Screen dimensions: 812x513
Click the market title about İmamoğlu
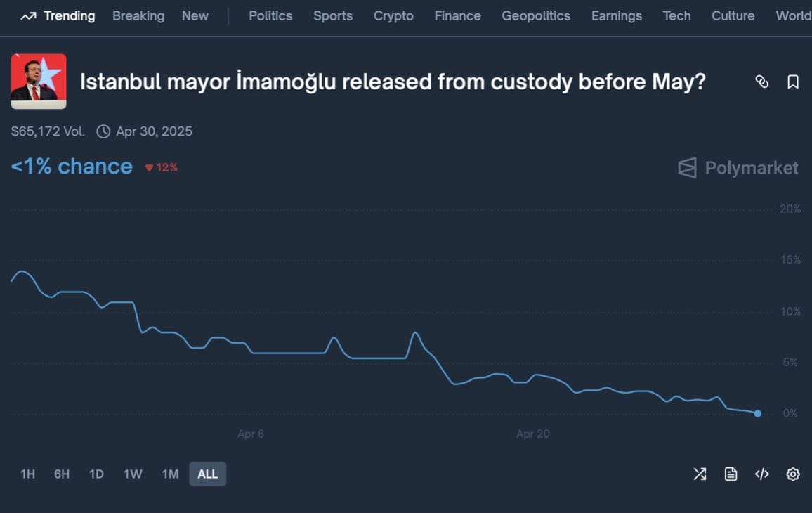393,82
